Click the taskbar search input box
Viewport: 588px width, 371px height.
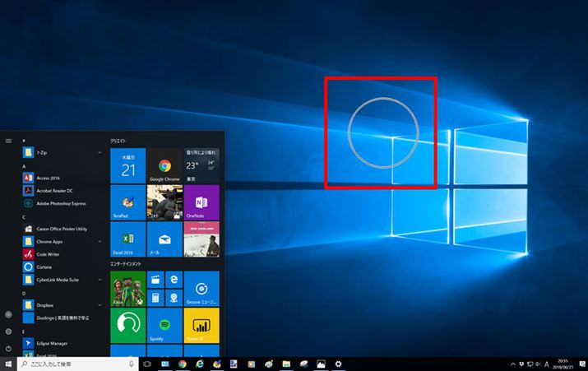coord(74,364)
